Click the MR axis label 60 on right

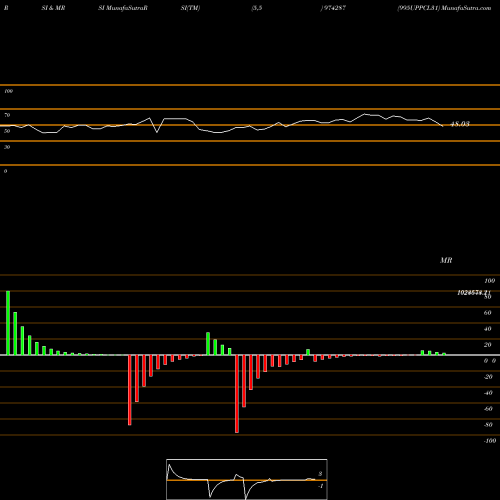(x=488, y=313)
